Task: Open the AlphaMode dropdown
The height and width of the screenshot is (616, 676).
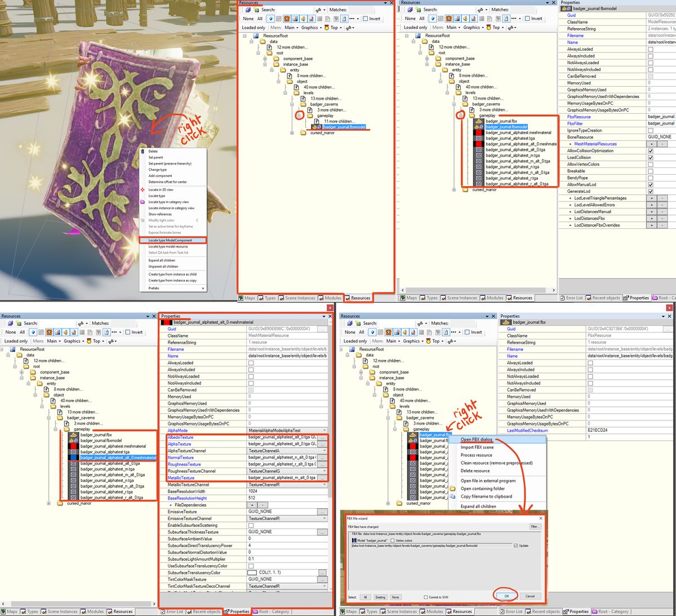Action: point(324,431)
